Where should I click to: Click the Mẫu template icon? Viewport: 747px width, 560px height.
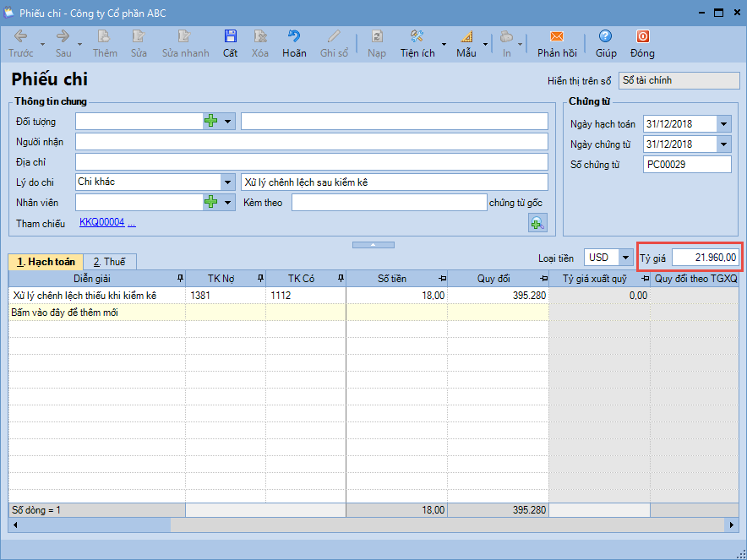click(x=466, y=37)
